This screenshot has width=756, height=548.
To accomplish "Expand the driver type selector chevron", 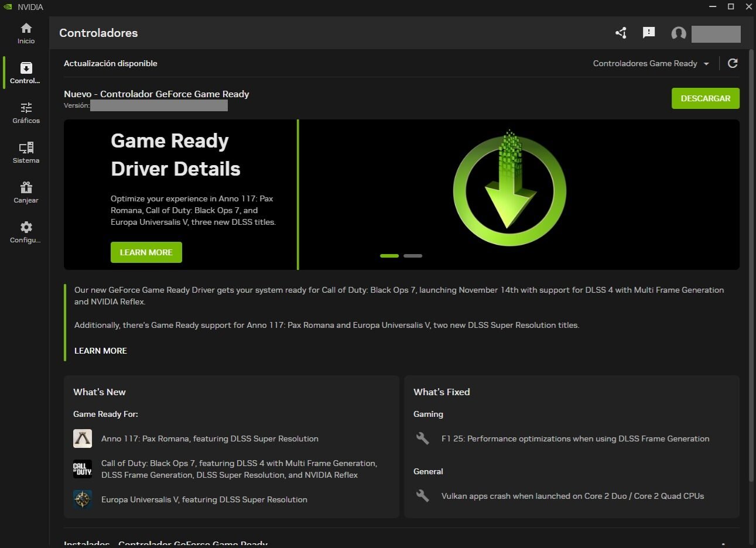I will pos(707,63).
